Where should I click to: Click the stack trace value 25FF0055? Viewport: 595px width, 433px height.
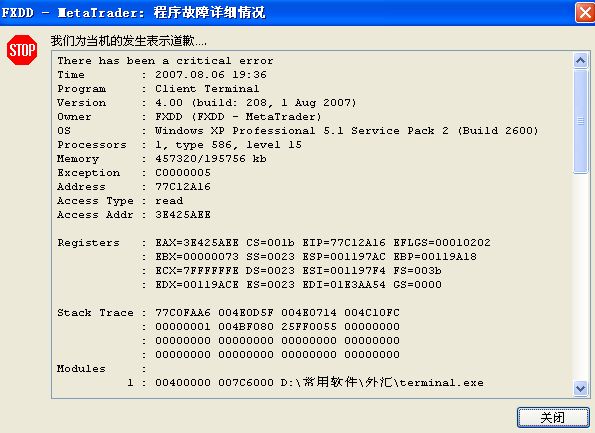tap(309, 327)
